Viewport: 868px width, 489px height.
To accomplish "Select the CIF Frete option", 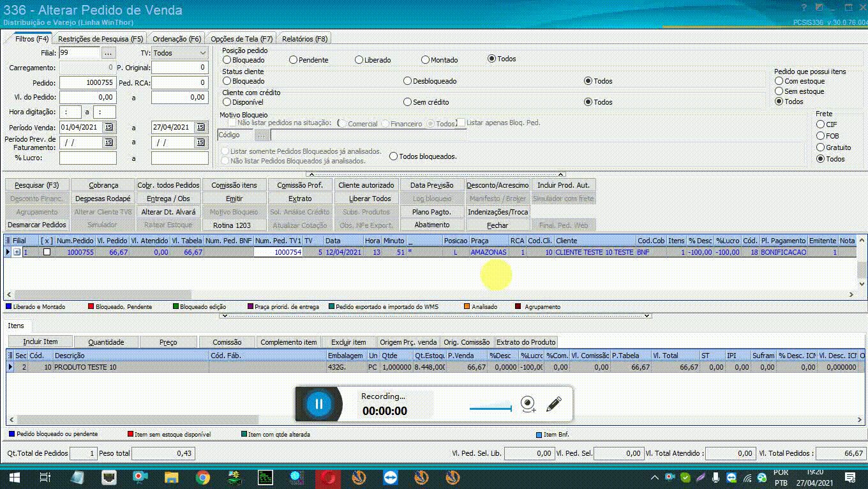I will point(821,124).
